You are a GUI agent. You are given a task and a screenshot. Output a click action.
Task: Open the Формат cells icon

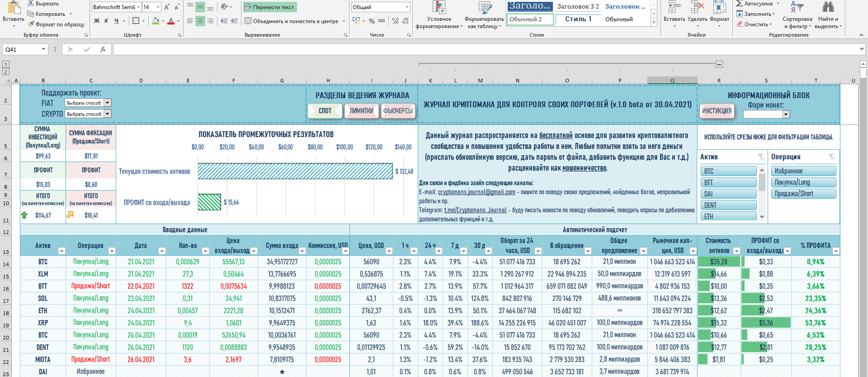(x=719, y=7)
